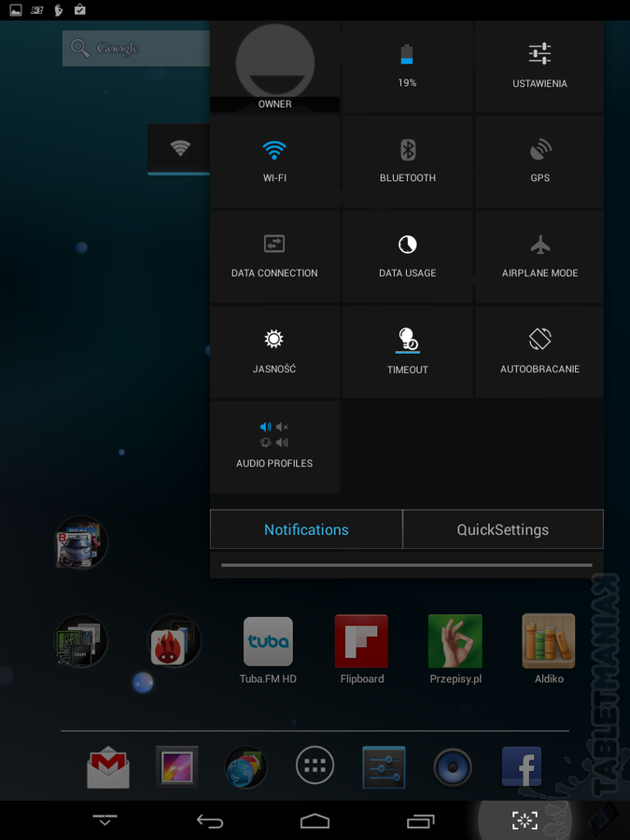The image size is (630, 840).
Task: Open Facebook from the dock
Action: 522,767
